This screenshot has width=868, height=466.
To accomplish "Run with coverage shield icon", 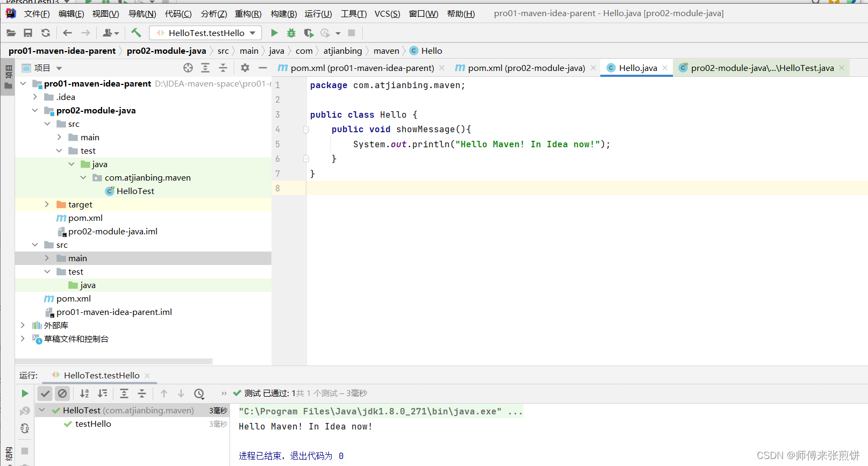I will [309, 33].
